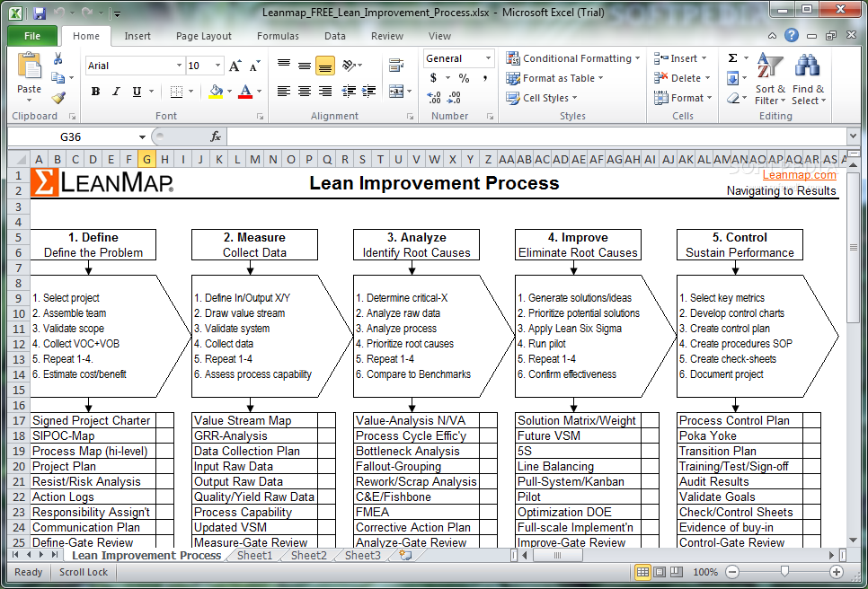The width and height of the screenshot is (868, 589).
Task: Click the Increase Font Size icon
Action: (235, 66)
